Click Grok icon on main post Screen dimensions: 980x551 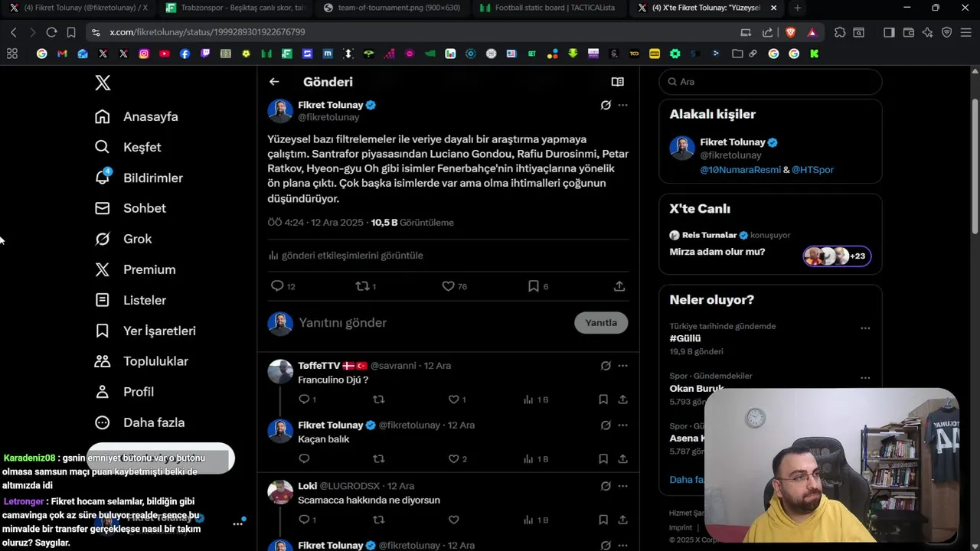pyautogui.click(x=606, y=105)
